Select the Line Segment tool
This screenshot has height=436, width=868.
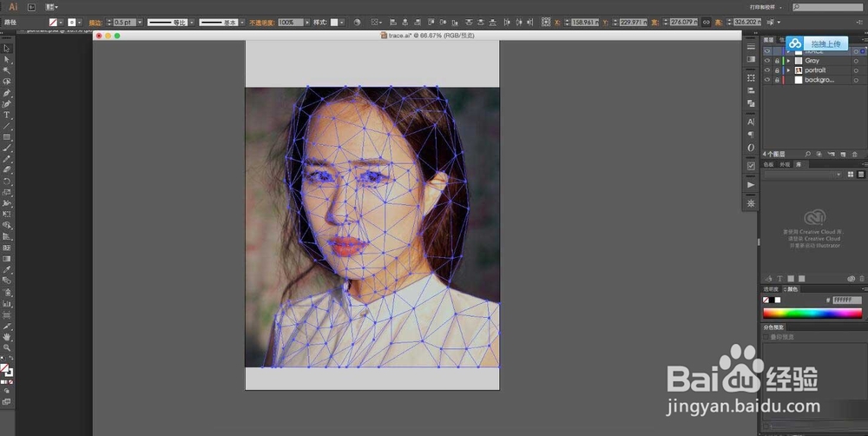pyautogui.click(x=7, y=126)
